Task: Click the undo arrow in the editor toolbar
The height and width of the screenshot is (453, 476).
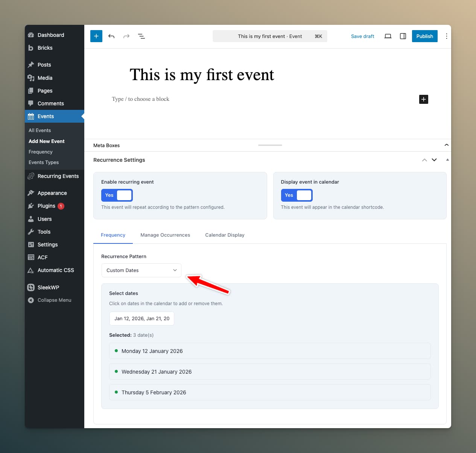Action: [111, 36]
